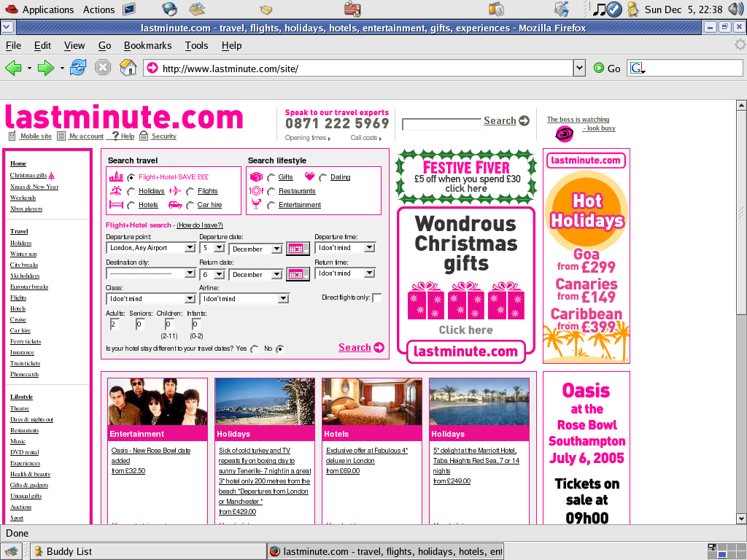
Task: Open the return date calendar icon
Action: [x=298, y=274]
